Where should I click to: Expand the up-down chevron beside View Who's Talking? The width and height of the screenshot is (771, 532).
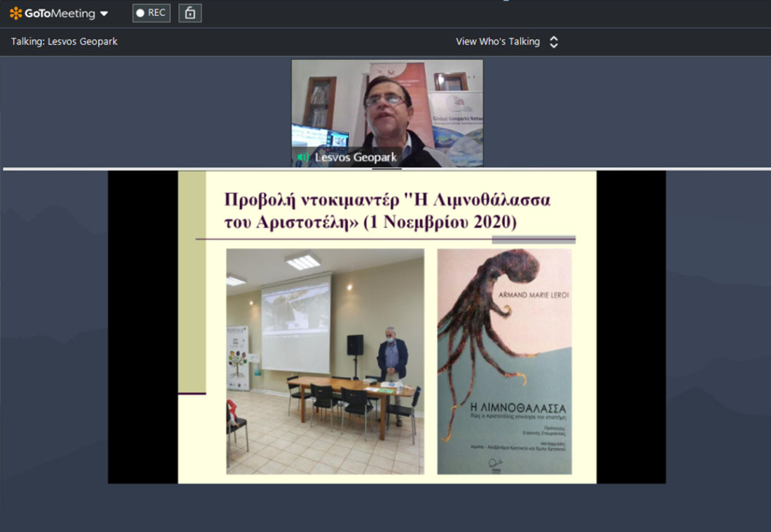coord(554,42)
